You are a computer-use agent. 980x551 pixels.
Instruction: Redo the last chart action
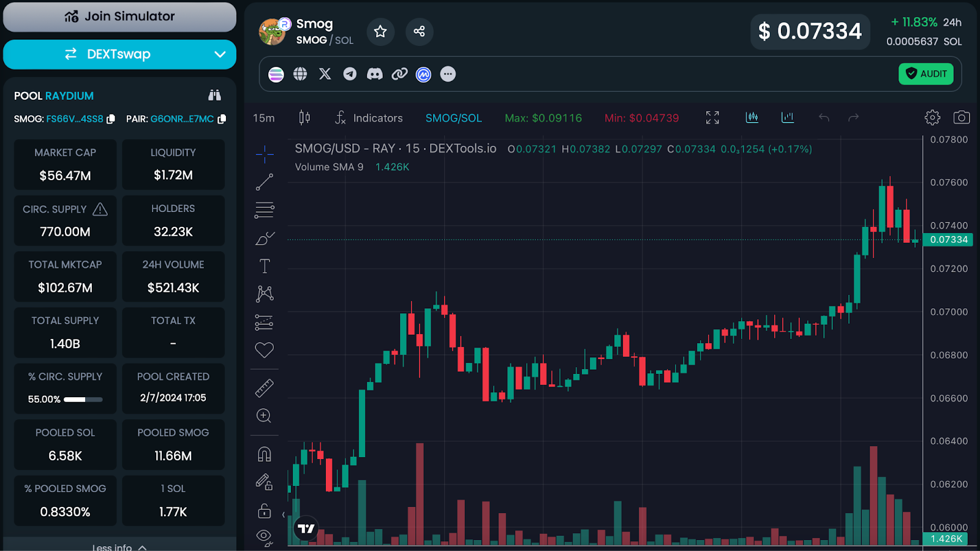coord(854,118)
